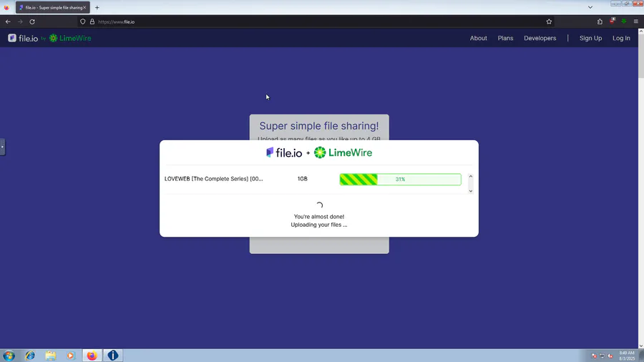Close the file.io tab
The height and width of the screenshot is (362, 644).
pyautogui.click(x=84, y=7)
